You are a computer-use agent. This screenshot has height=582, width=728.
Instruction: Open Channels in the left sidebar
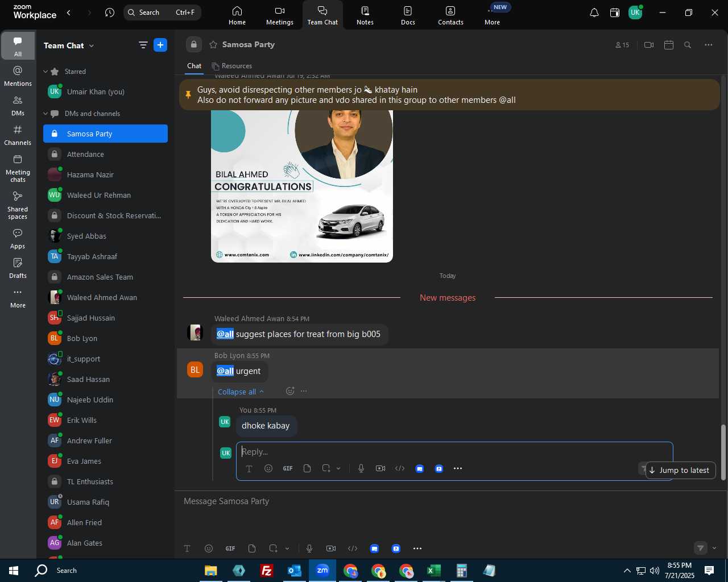coord(18,135)
